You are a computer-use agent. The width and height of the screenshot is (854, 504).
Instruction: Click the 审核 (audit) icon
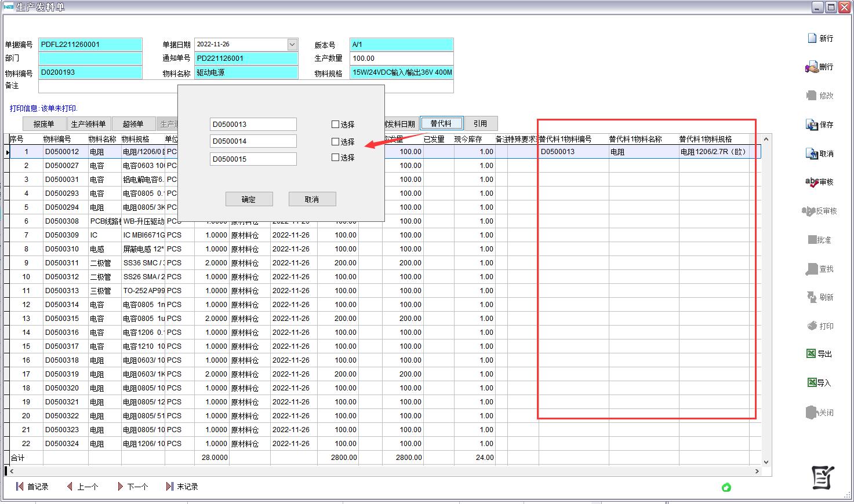(x=812, y=182)
